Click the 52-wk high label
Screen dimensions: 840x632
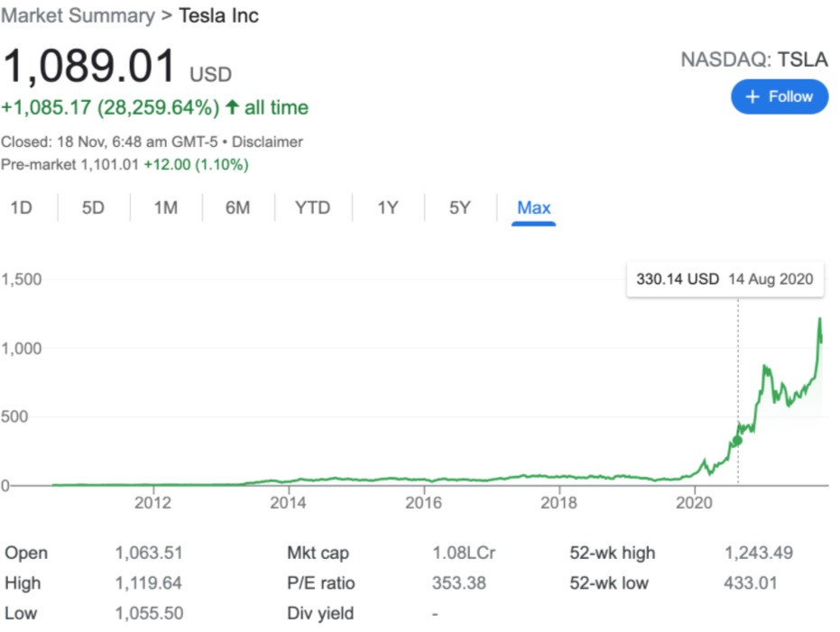tap(613, 553)
